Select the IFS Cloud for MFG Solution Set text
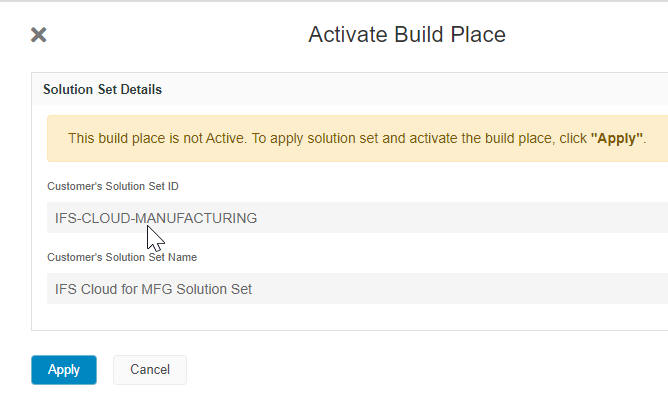Screen dimensions: 668x400 click(x=153, y=289)
